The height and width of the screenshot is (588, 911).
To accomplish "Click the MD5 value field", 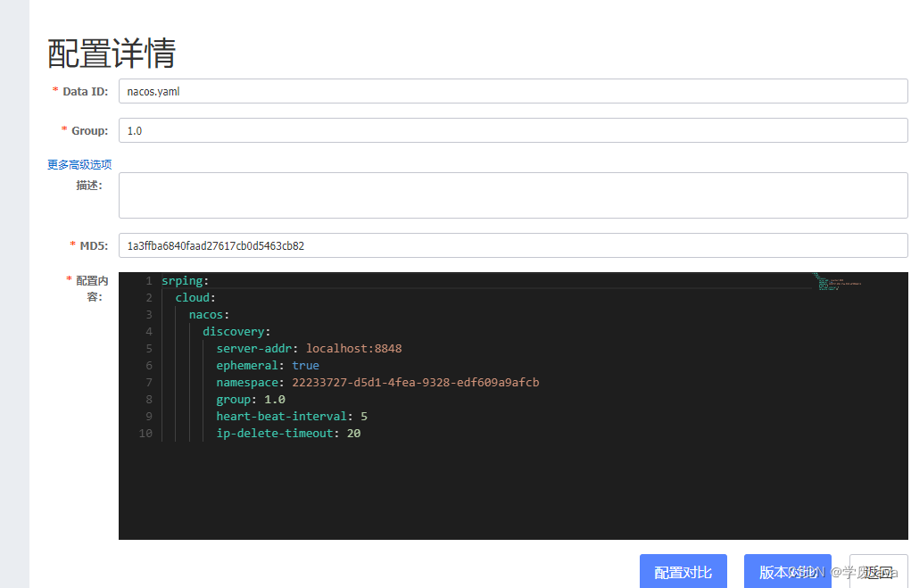I will pyautogui.click(x=513, y=245).
